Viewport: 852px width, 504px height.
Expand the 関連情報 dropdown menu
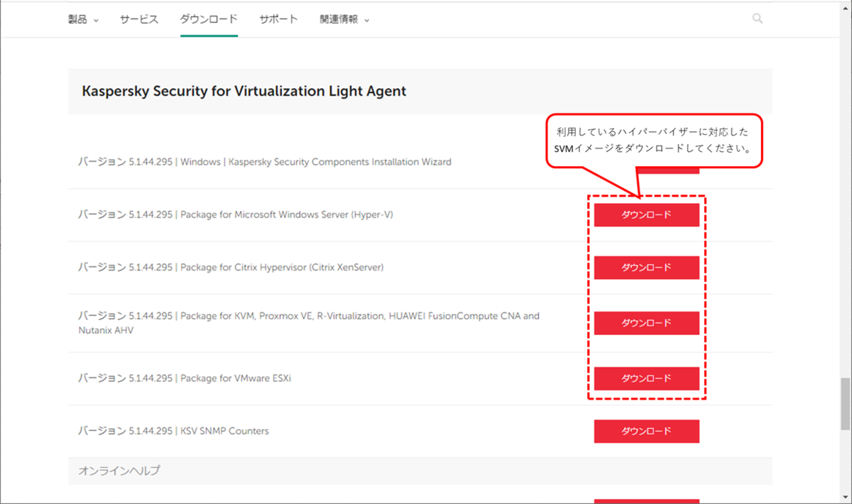[x=344, y=20]
